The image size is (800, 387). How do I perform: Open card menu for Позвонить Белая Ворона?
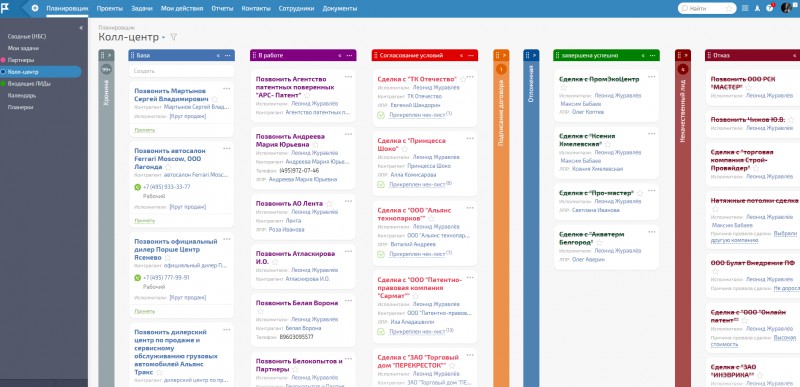point(348,301)
